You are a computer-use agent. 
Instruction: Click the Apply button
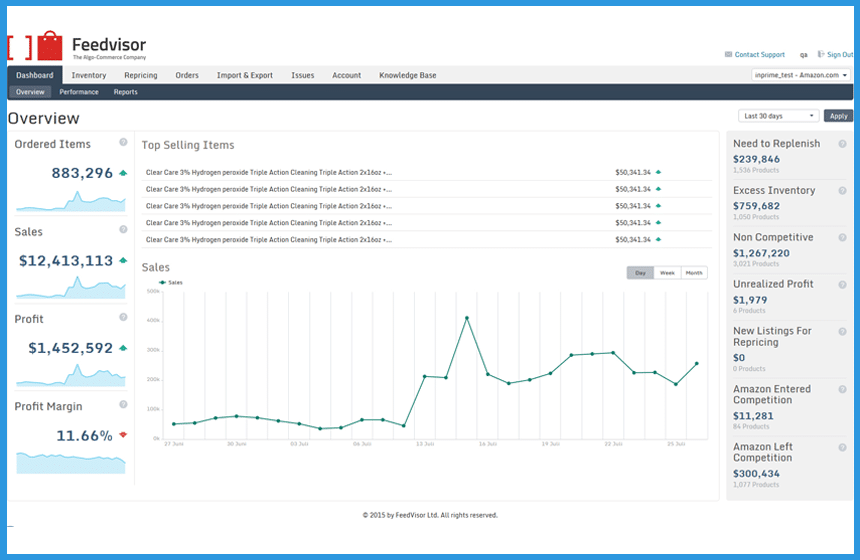click(x=839, y=116)
